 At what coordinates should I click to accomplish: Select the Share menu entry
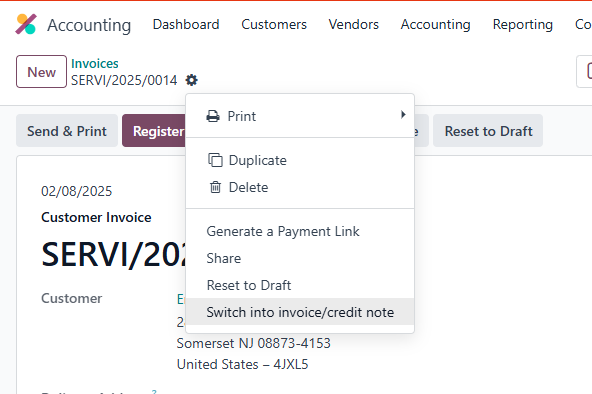click(x=300, y=259)
